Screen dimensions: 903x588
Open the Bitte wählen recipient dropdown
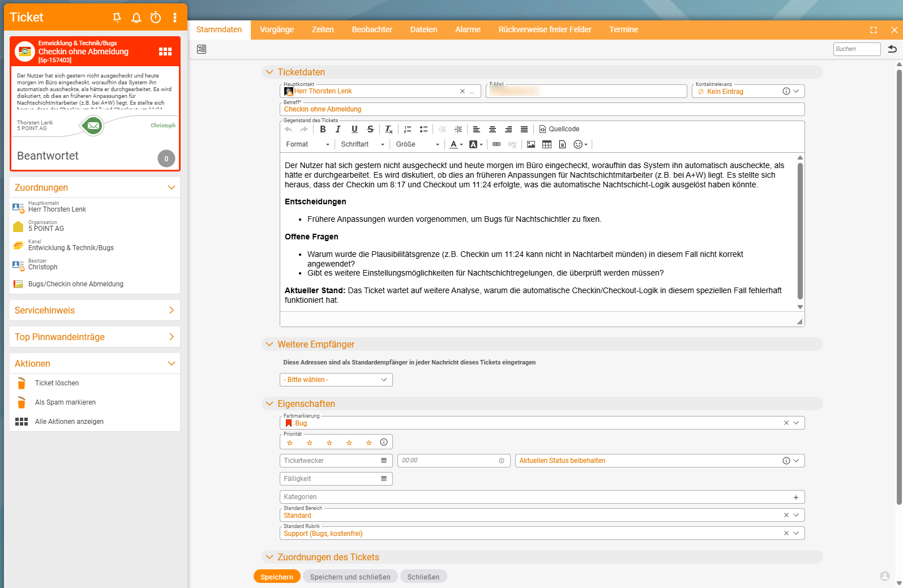[336, 380]
